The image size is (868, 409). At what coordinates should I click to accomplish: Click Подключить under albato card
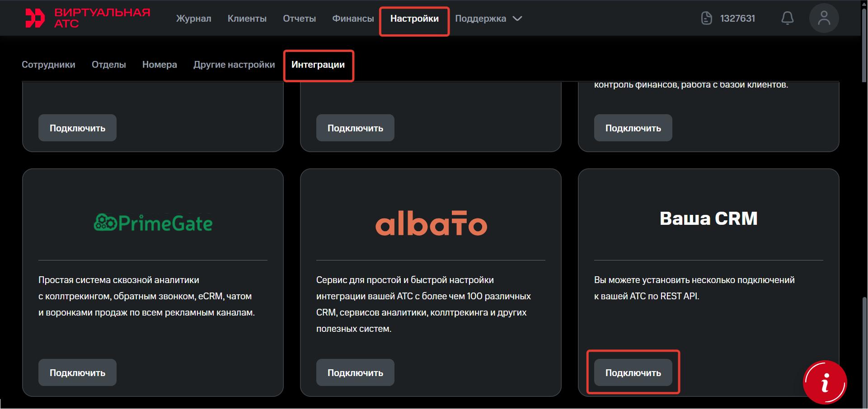click(x=355, y=372)
